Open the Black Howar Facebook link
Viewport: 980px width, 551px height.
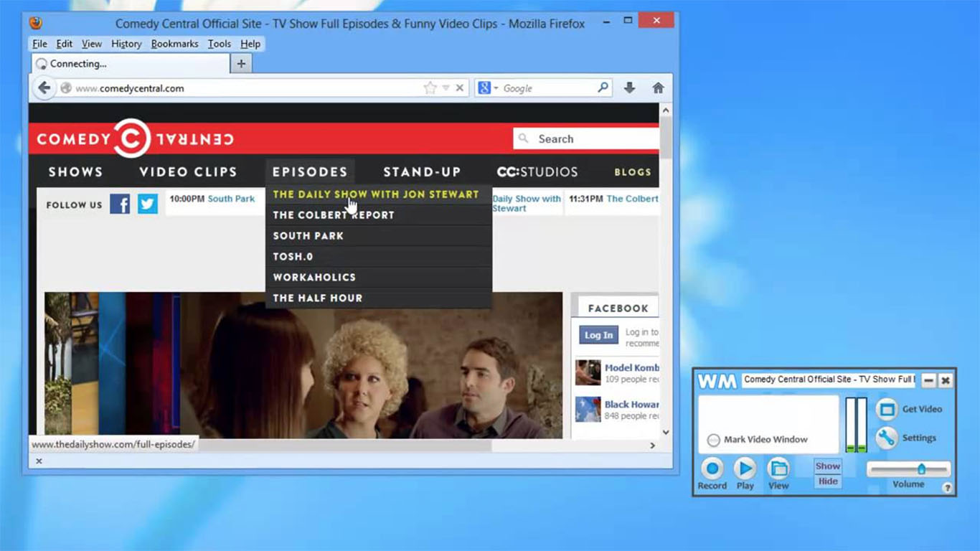[x=631, y=404]
